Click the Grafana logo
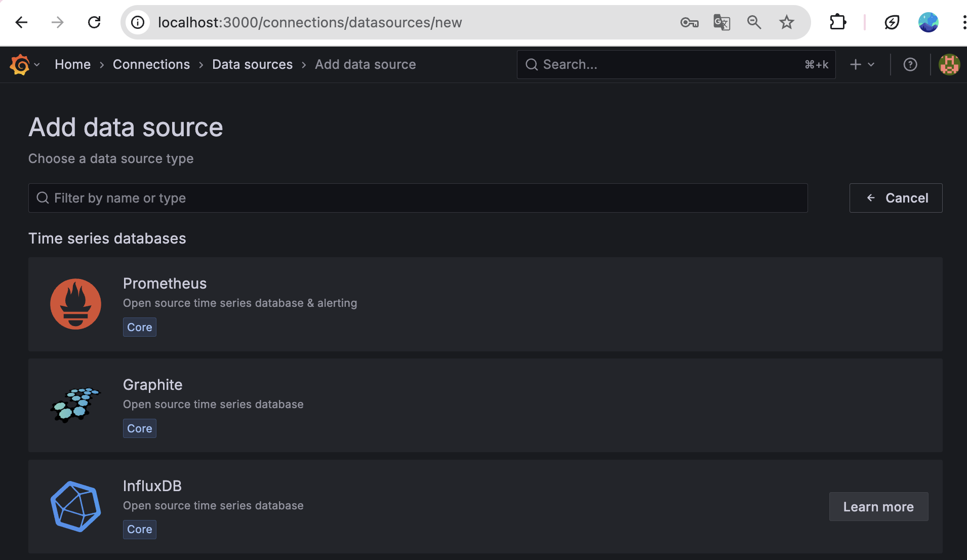The width and height of the screenshot is (967, 560). click(x=20, y=65)
